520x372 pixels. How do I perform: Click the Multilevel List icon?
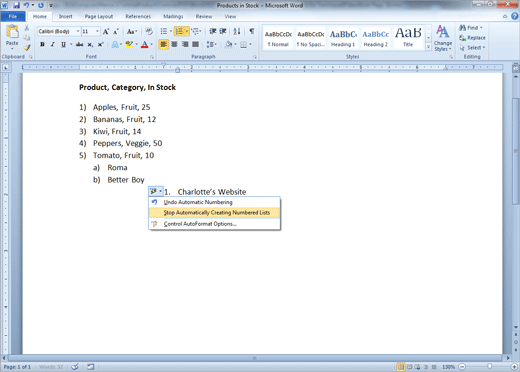(x=195, y=31)
